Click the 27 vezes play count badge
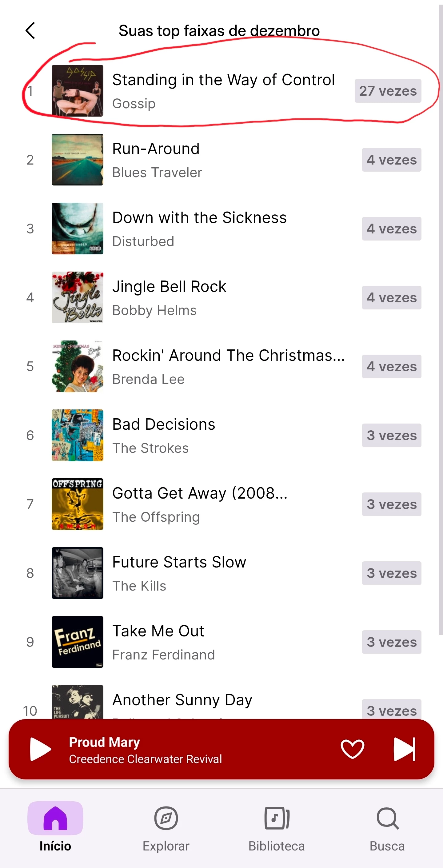 [388, 91]
